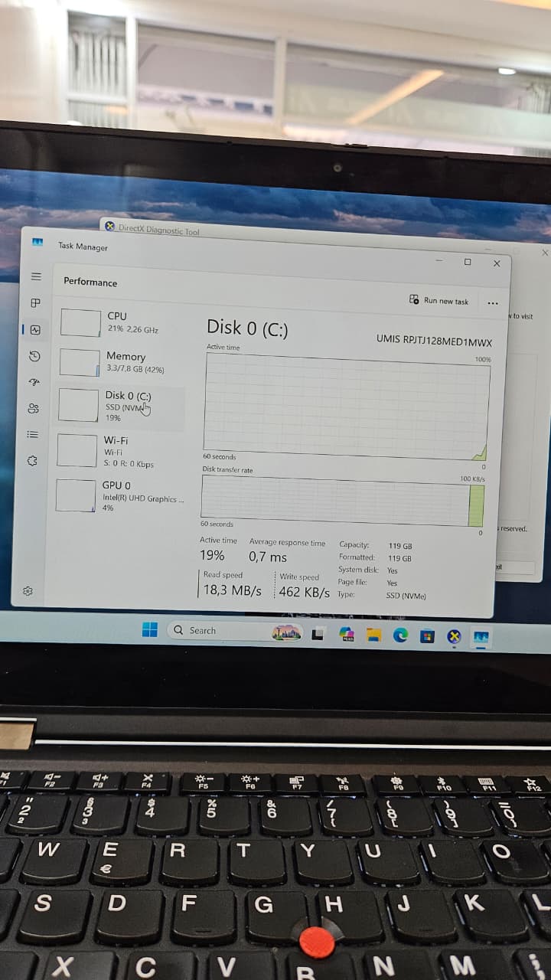Viewport: 551px width, 980px height.
Task: Open Users page icon in sidebar
Action: click(33, 408)
